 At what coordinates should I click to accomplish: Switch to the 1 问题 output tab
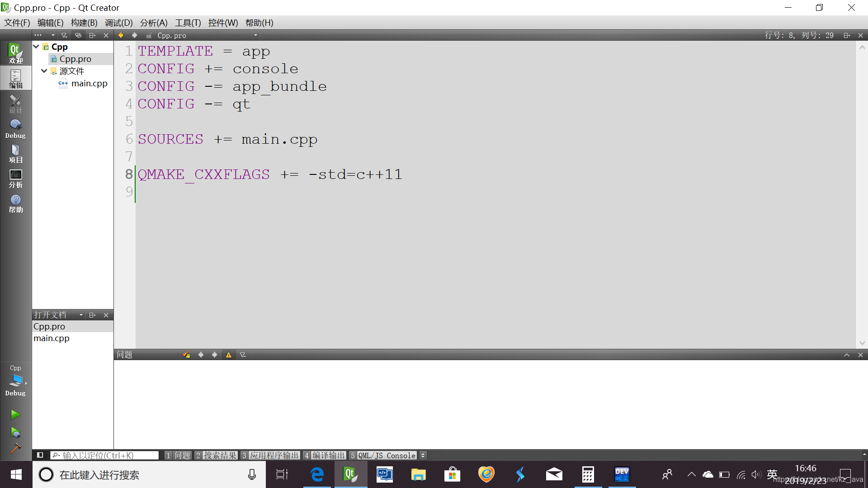(178, 455)
